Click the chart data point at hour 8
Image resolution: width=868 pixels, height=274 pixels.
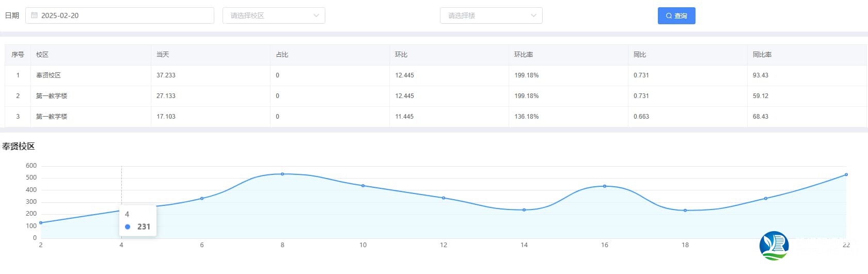tap(282, 174)
